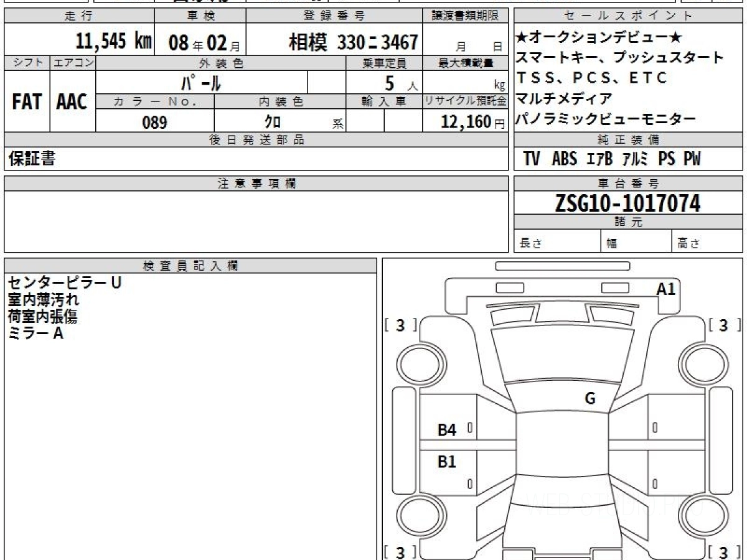This screenshot has height=560, width=747.
Task: Select the マルチメディア line
Action: pyautogui.click(x=565, y=98)
